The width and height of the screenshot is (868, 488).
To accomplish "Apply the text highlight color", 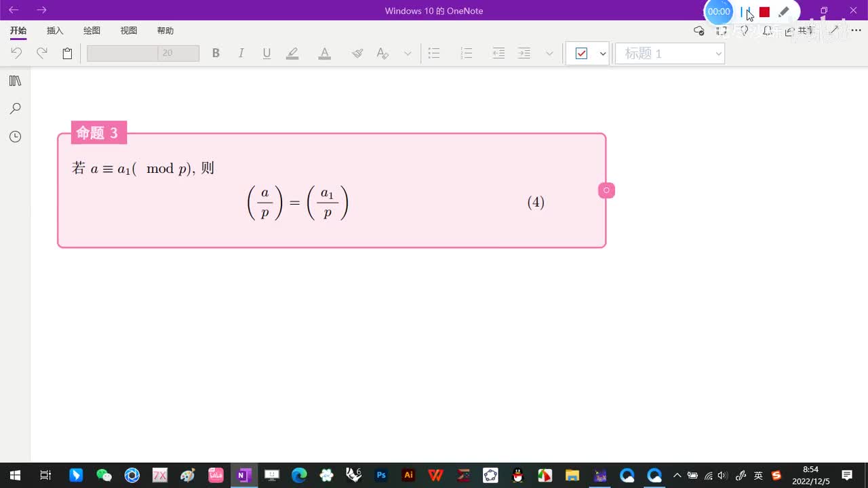I will point(292,54).
